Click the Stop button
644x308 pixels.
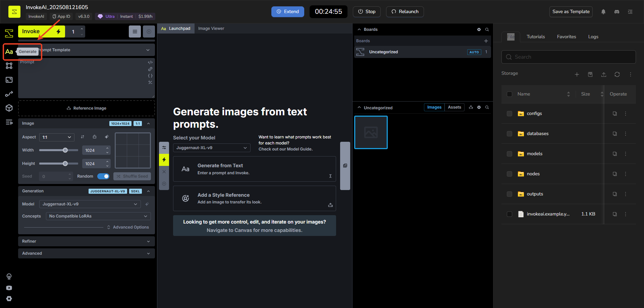pyautogui.click(x=367, y=12)
